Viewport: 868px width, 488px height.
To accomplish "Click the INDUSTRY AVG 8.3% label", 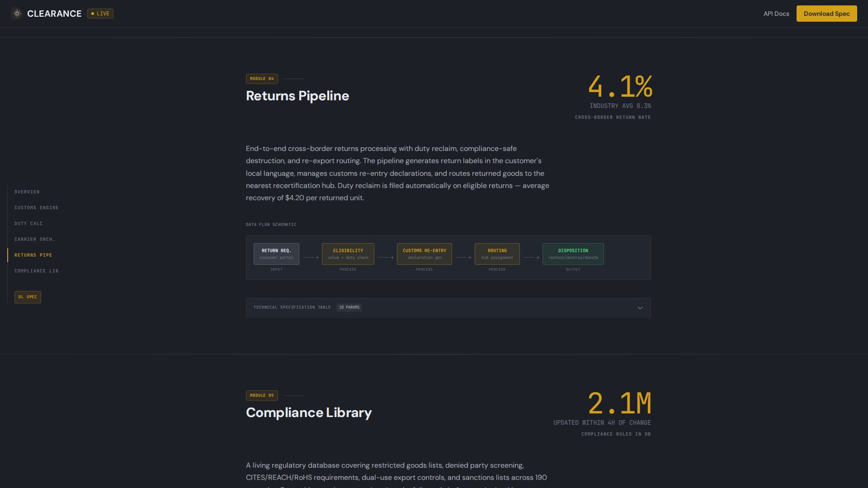I will 620,106.
